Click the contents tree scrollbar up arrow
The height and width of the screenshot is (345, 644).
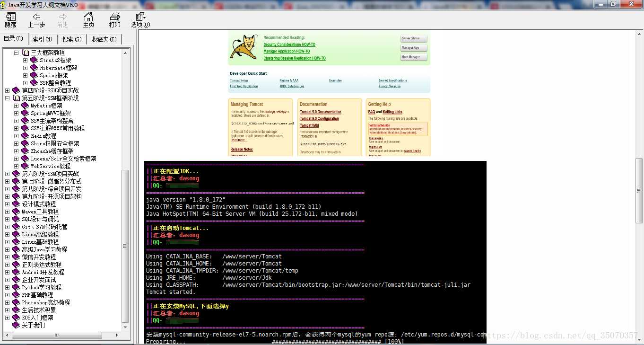click(125, 53)
